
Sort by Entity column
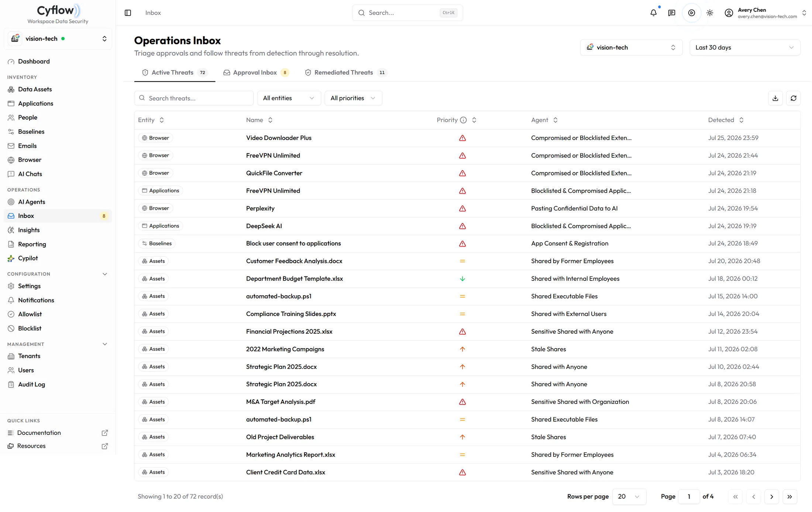pyautogui.click(x=151, y=120)
